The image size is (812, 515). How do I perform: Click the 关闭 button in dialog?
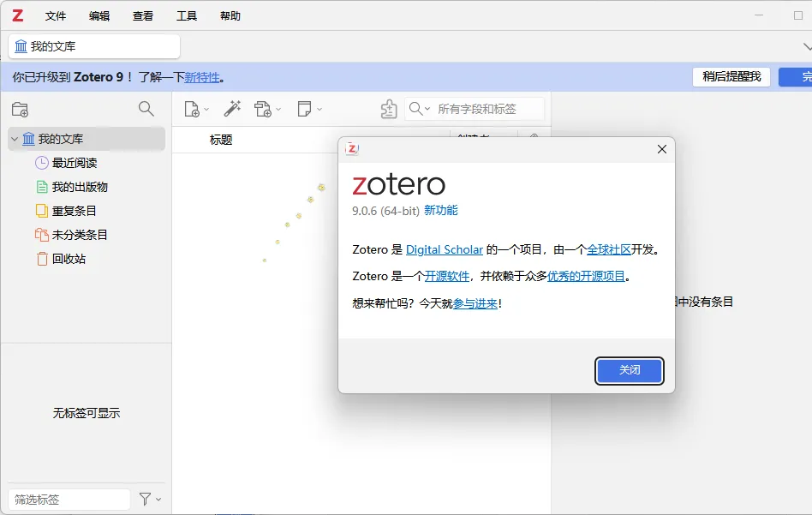pos(630,370)
